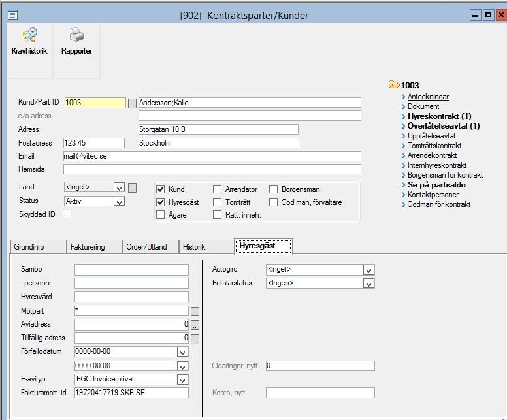Click the name field showing Andersson;Kalle
Screen dimensions: 507x420
click(250, 103)
